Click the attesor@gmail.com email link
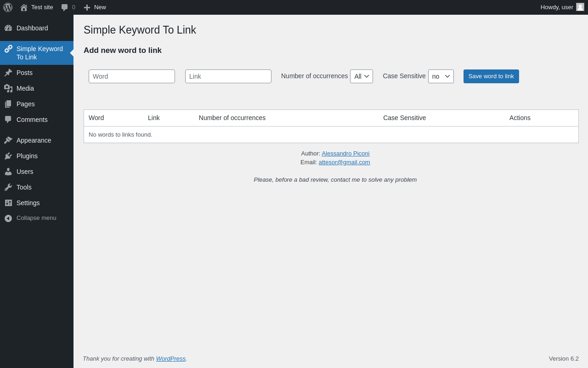 345,162
